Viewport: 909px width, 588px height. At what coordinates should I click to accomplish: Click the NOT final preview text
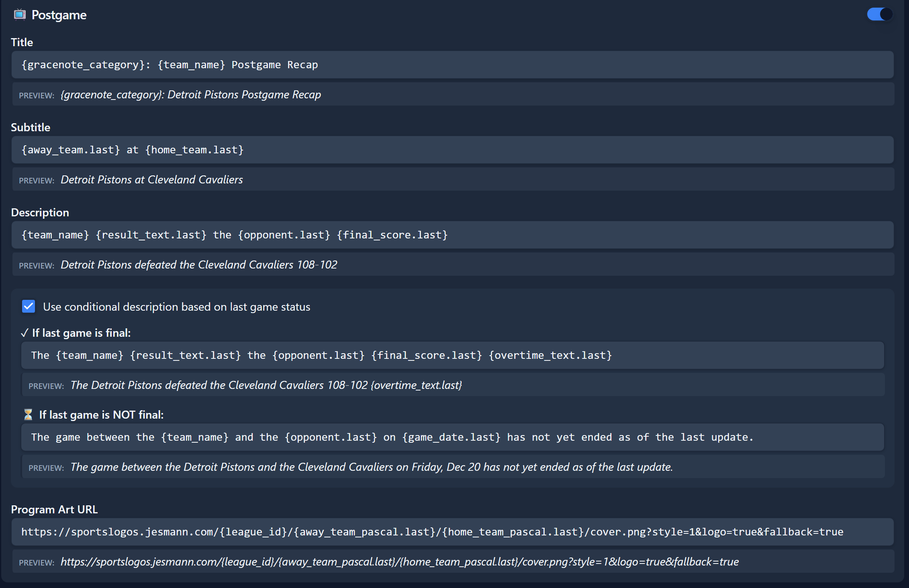[x=372, y=467]
